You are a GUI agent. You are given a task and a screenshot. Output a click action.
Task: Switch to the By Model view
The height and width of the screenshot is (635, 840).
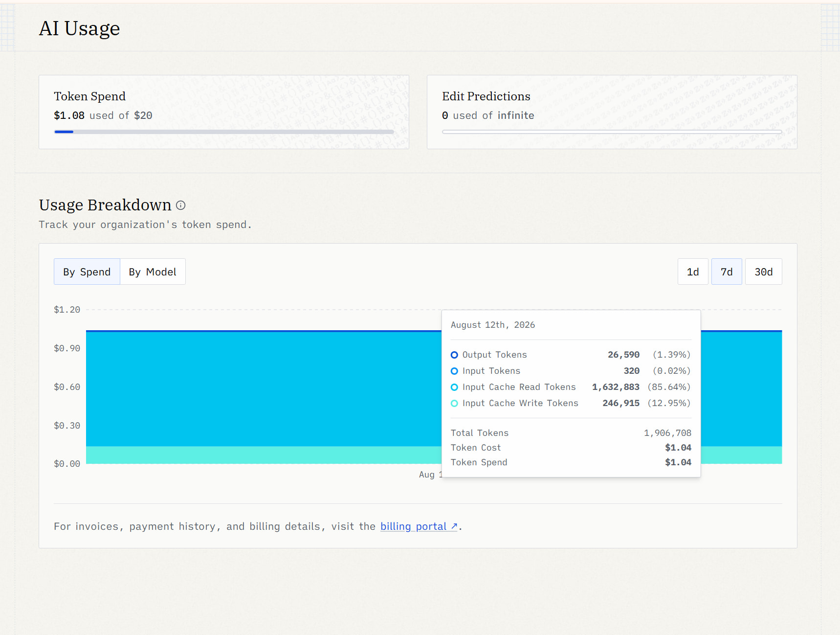coord(153,272)
